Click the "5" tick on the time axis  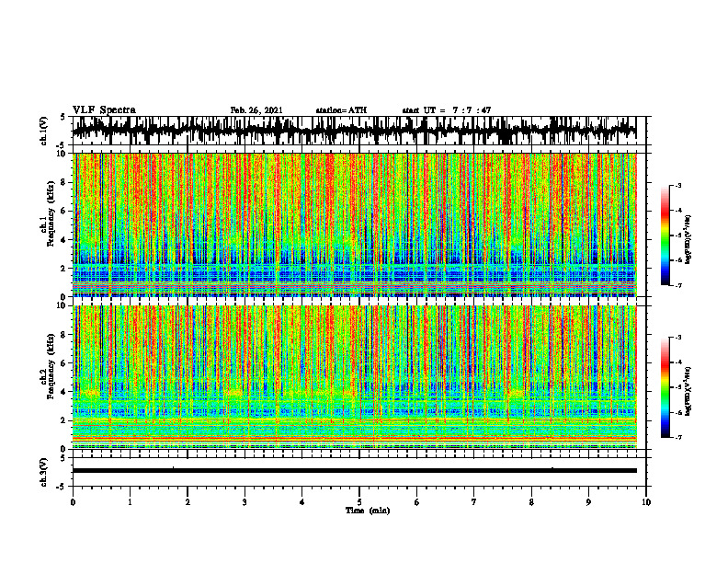pyautogui.click(x=359, y=502)
